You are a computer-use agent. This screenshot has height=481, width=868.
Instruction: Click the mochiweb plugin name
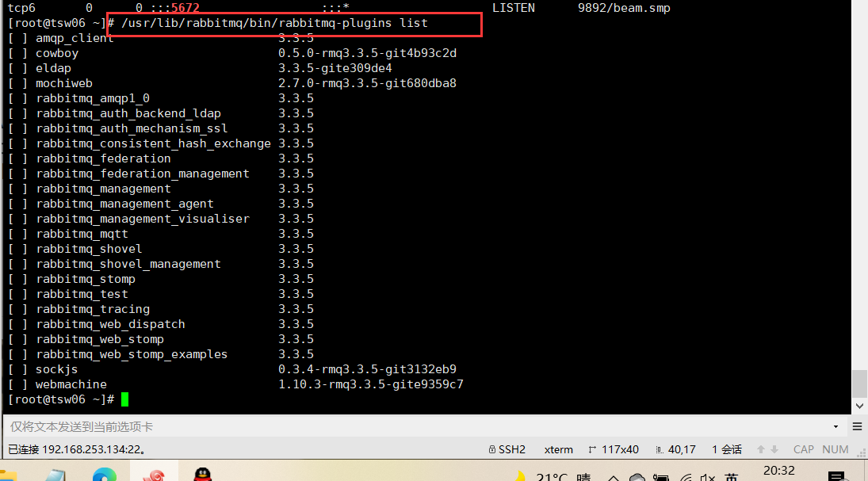(64, 83)
